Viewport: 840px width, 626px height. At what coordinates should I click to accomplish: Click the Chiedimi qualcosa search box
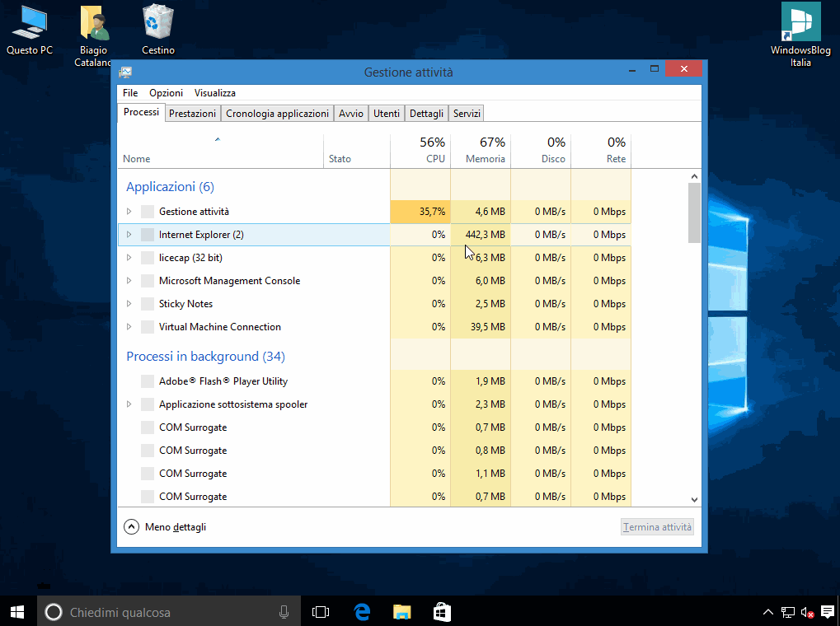coord(169,611)
